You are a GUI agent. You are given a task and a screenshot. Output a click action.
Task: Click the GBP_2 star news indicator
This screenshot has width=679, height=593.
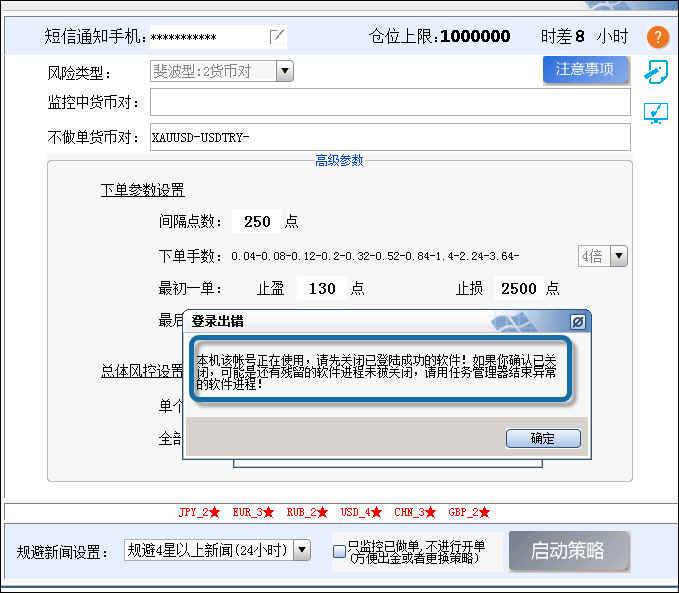tap(469, 512)
